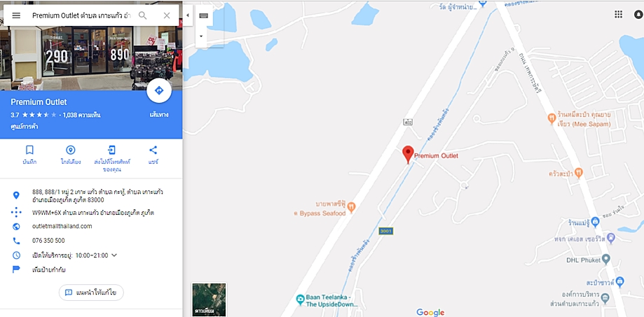The width and height of the screenshot is (644, 317).
Task: Toggle the on-screen keyboard icon
Action: (x=204, y=15)
